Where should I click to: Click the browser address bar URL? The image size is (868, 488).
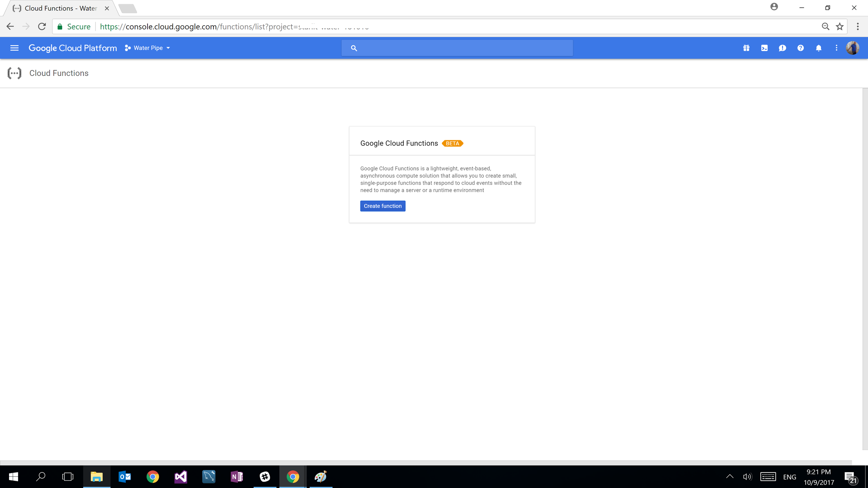tap(234, 26)
